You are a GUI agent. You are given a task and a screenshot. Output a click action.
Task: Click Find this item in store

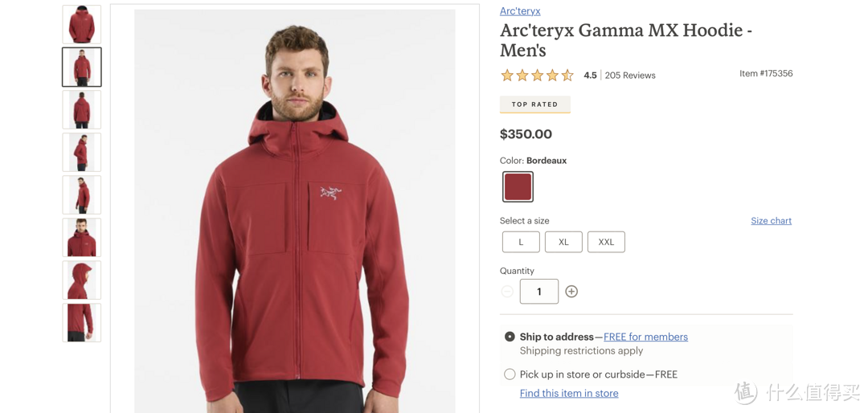pyautogui.click(x=569, y=393)
